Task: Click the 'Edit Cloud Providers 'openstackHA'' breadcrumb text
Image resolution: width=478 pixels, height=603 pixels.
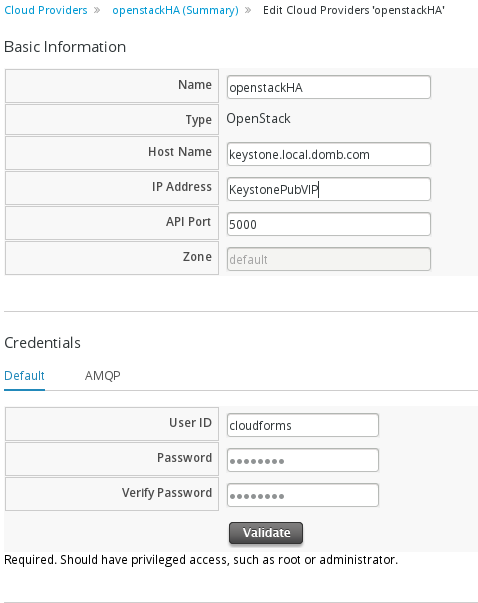Action: [x=354, y=10]
